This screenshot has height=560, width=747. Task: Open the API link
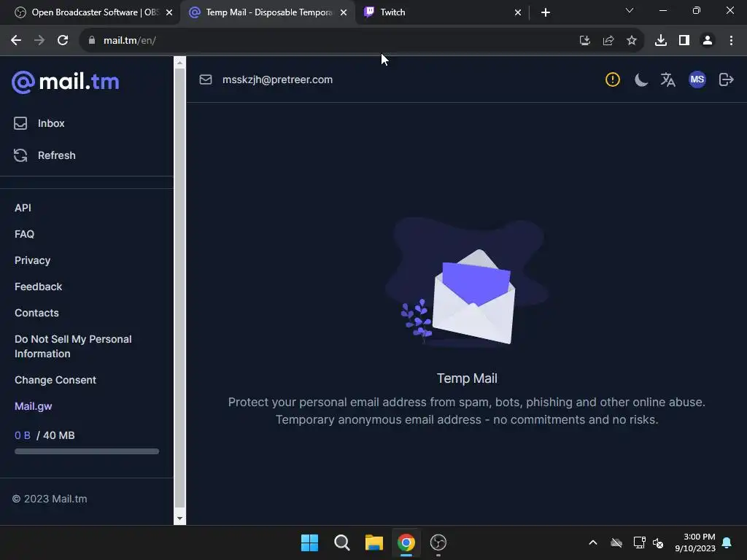tap(23, 208)
